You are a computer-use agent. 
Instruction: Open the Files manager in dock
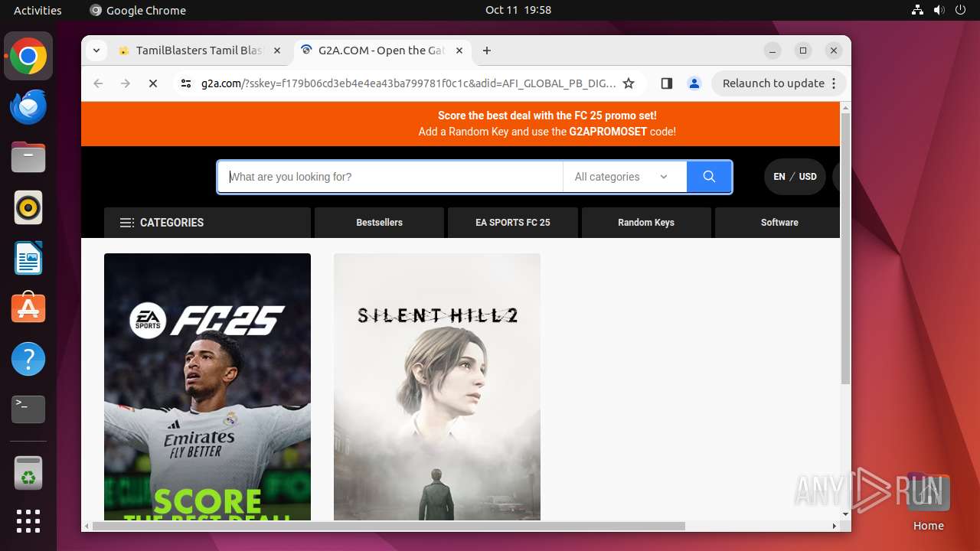point(28,158)
